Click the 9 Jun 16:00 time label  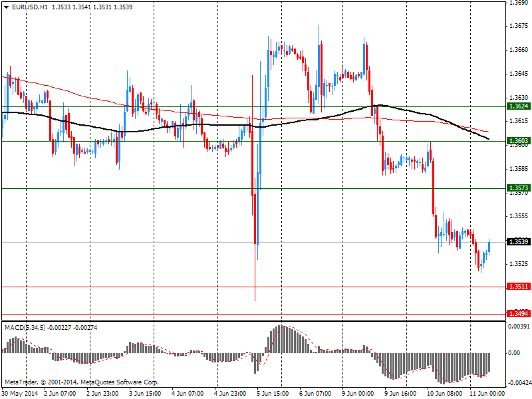400,394
